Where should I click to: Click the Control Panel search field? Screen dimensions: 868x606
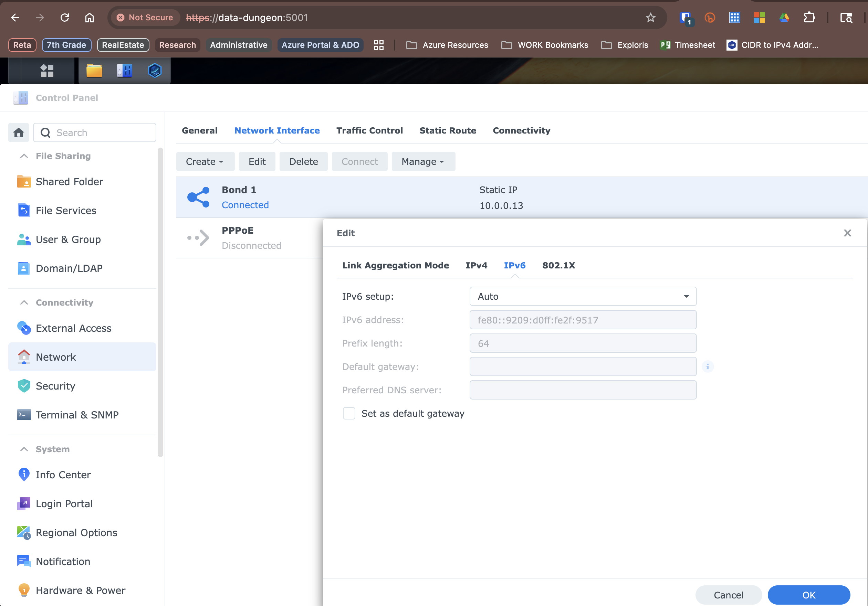(x=94, y=132)
